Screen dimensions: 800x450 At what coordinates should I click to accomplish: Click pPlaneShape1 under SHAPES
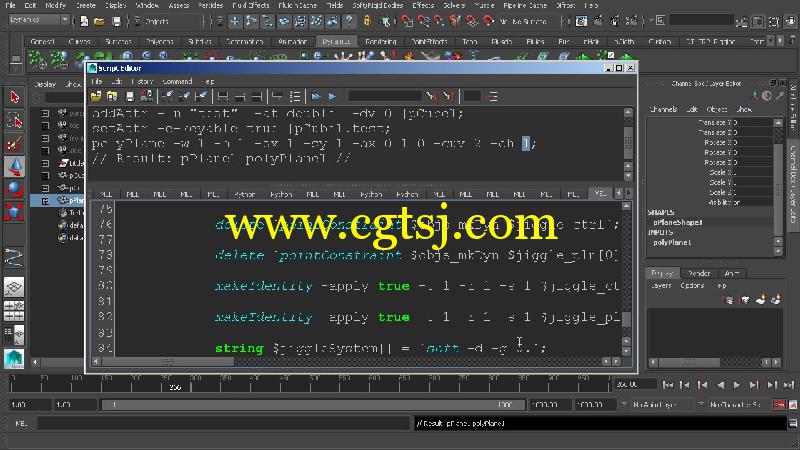point(678,222)
